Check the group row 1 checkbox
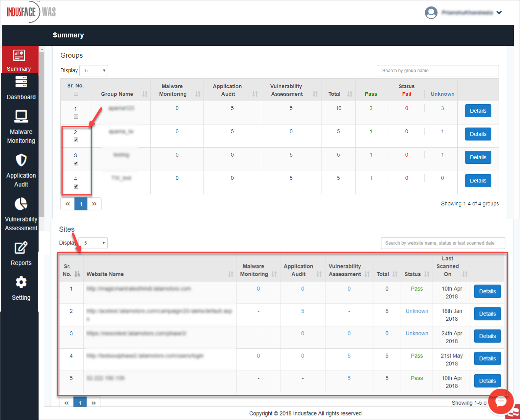The image size is (520, 420). [76, 116]
